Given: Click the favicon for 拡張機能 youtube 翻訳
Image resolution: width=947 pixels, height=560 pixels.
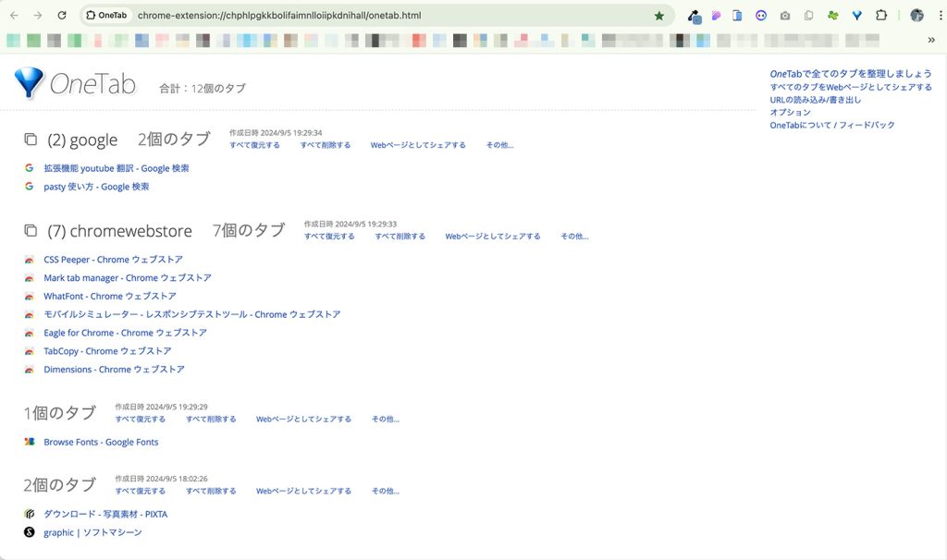Looking at the screenshot, I should [29, 168].
